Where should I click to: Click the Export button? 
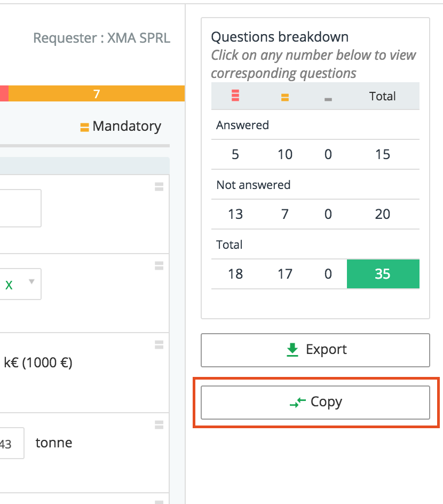[315, 350]
